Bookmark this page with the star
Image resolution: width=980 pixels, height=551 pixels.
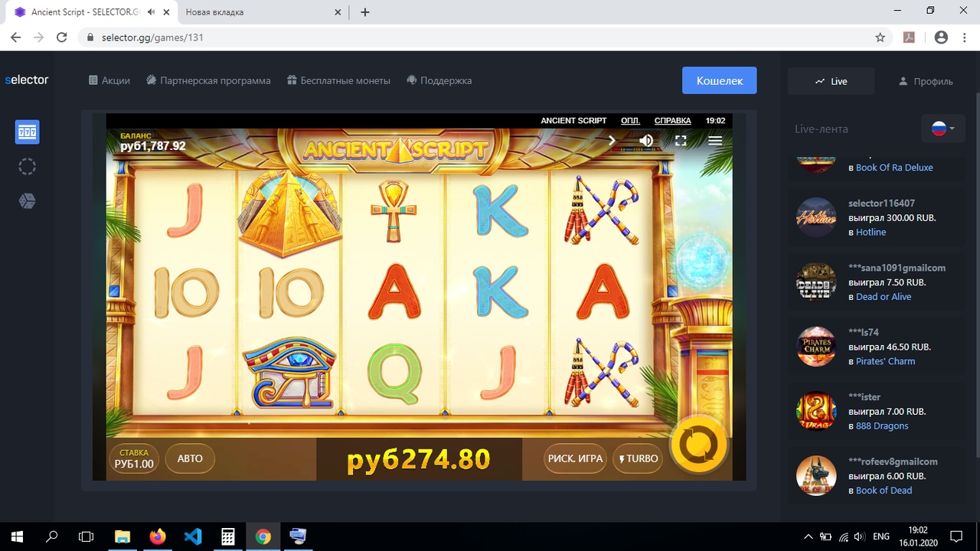coord(880,37)
